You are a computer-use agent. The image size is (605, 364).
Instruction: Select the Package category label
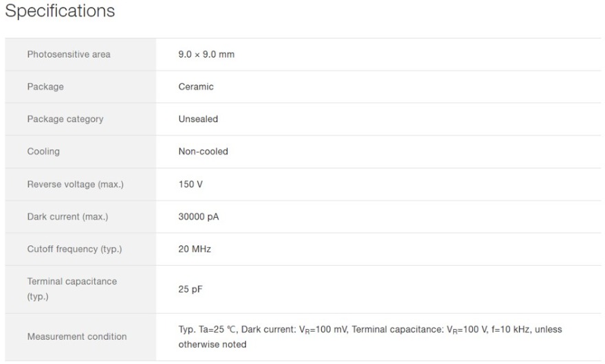[65, 119]
